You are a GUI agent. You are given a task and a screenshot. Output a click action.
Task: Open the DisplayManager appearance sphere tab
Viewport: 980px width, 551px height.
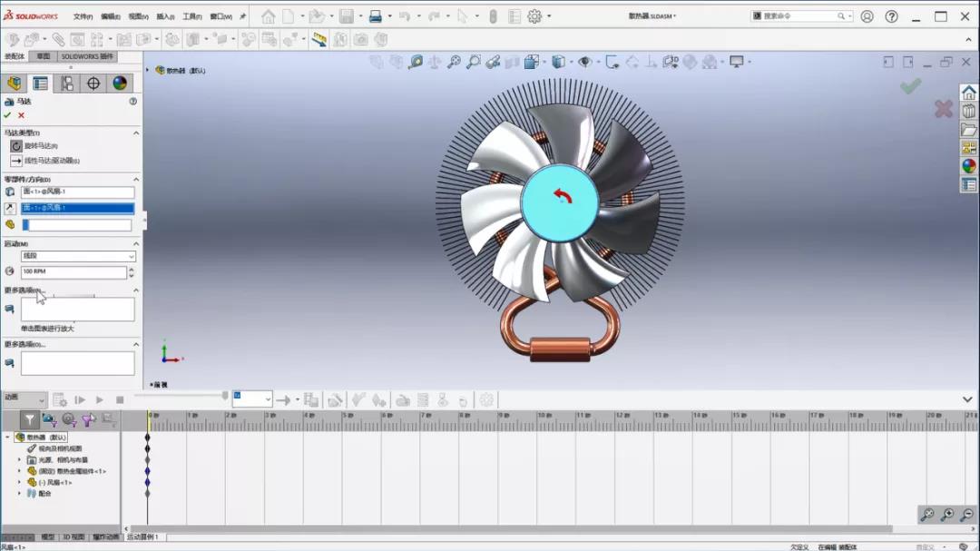tap(120, 84)
